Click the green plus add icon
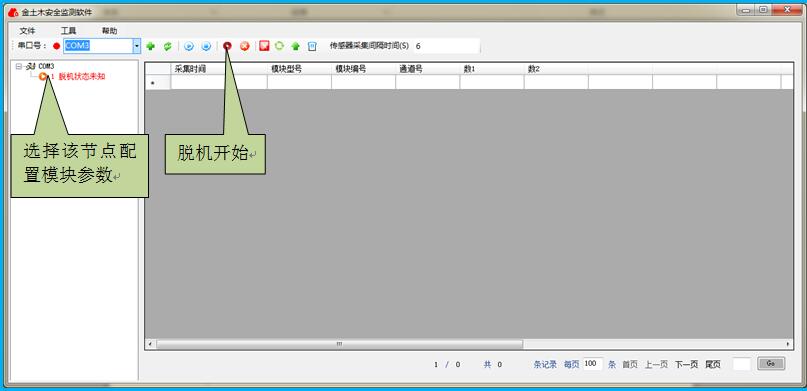This screenshot has width=807, height=391. point(150,46)
